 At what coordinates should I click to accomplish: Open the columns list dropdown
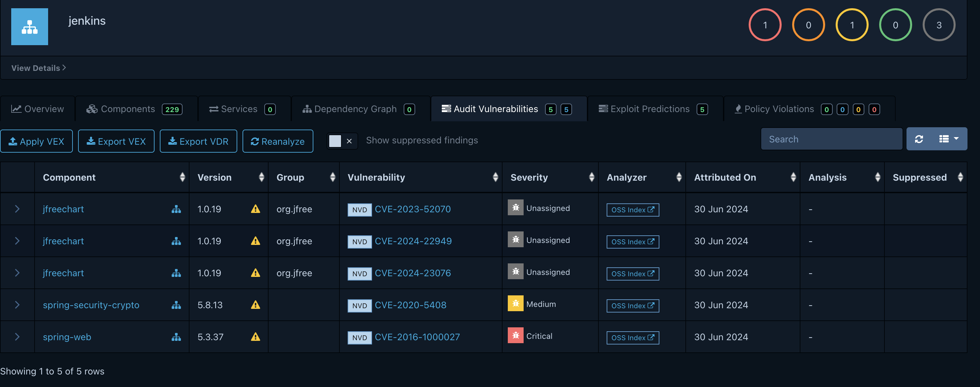click(949, 139)
